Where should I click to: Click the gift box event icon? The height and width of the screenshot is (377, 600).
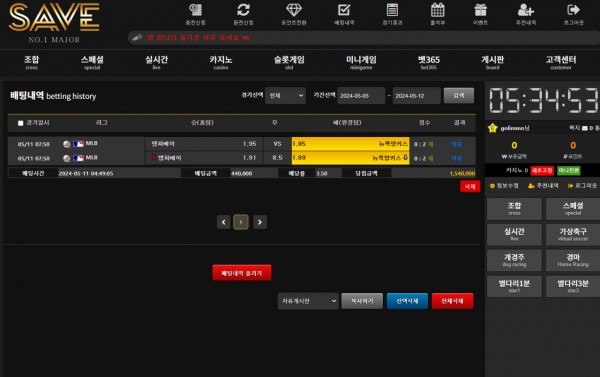tap(480, 10)
